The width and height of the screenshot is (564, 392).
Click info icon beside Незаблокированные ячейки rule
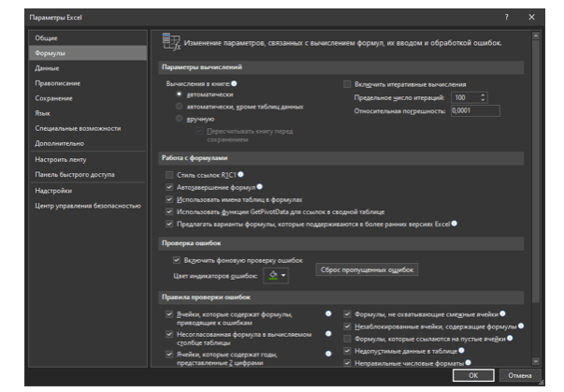(521, 326)
